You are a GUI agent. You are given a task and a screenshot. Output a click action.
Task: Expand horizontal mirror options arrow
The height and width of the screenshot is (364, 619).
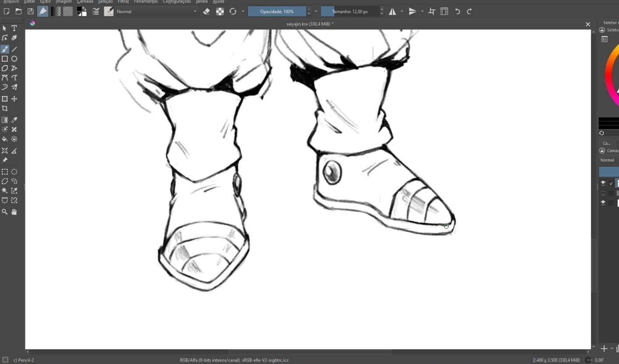tap(402, 11)
